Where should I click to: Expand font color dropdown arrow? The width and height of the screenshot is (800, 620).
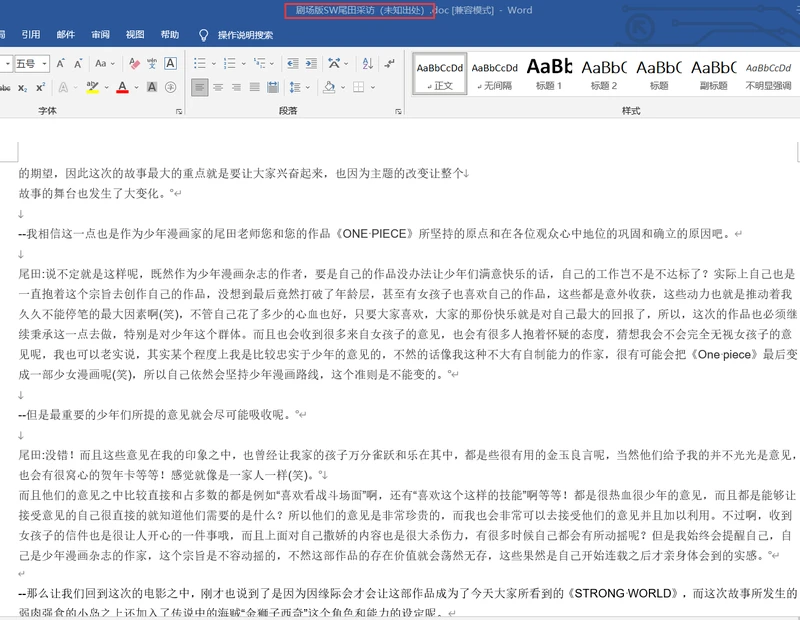click(x=137, y=87)
